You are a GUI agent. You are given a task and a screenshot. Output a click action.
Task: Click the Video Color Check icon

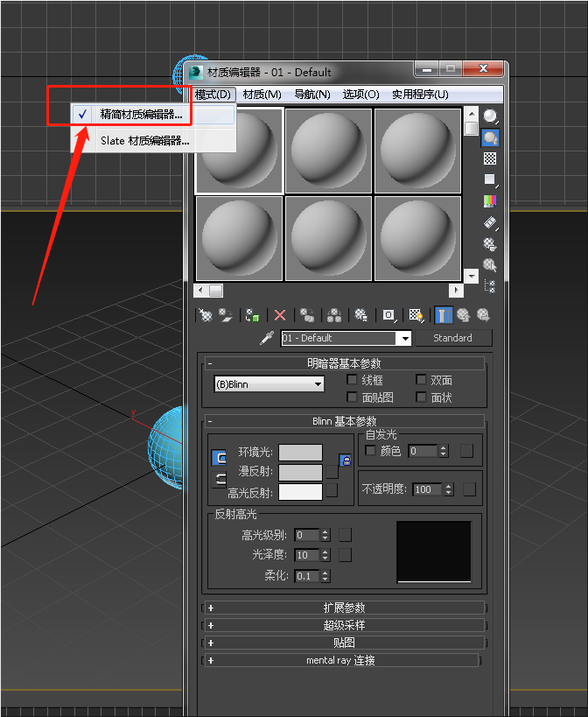coord(490,200)
